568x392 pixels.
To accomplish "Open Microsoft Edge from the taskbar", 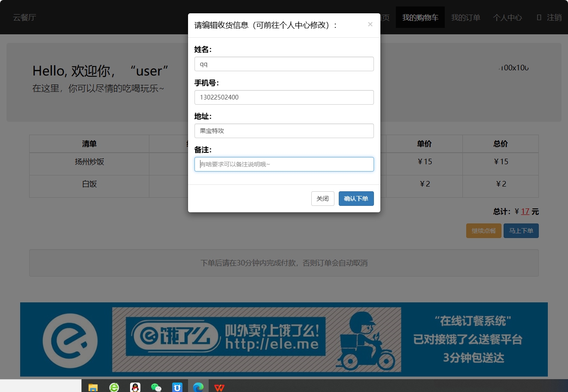I will [198, 386].
